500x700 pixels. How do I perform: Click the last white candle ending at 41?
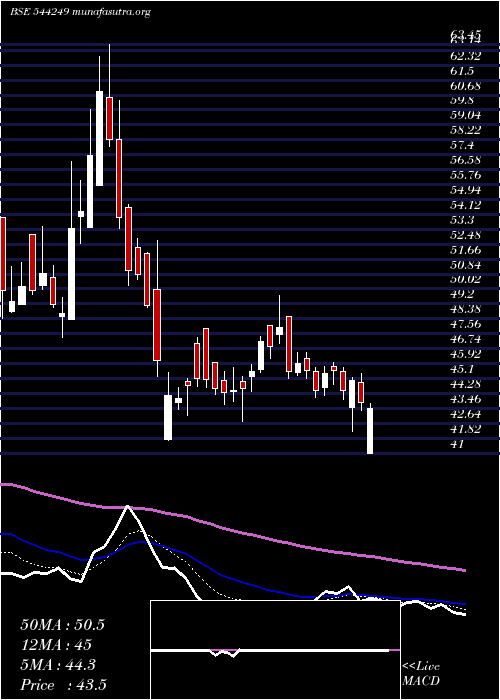(x=370, y=431)
